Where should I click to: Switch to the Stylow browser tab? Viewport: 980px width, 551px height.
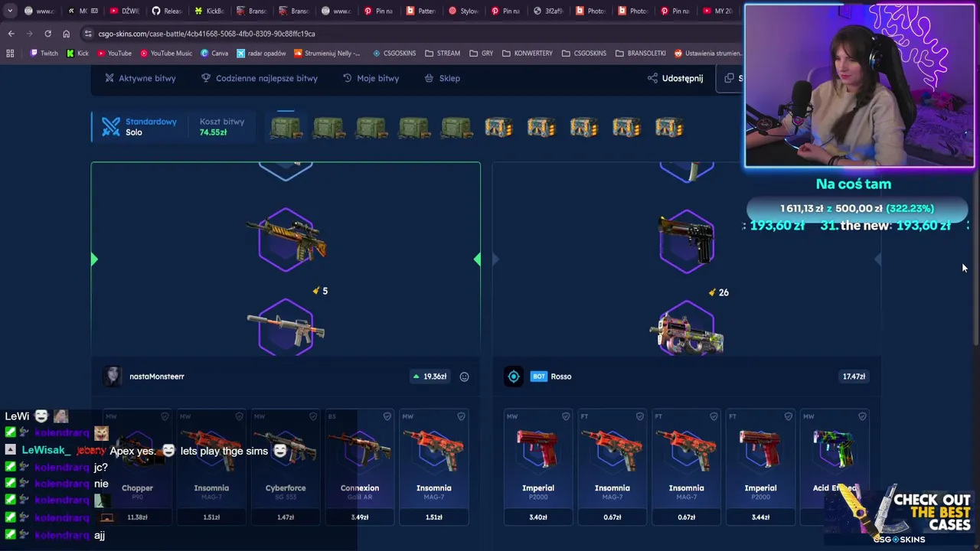coord(463,11)
